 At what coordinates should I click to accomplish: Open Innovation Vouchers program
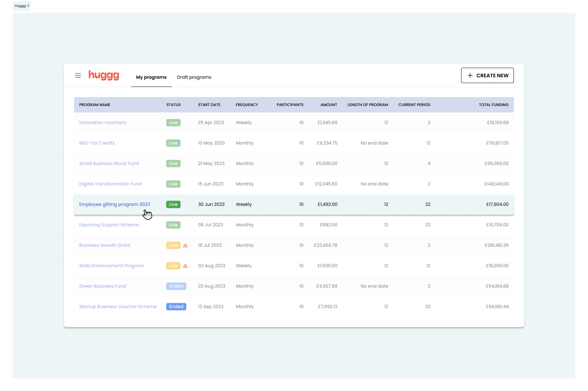pos(102,123)
